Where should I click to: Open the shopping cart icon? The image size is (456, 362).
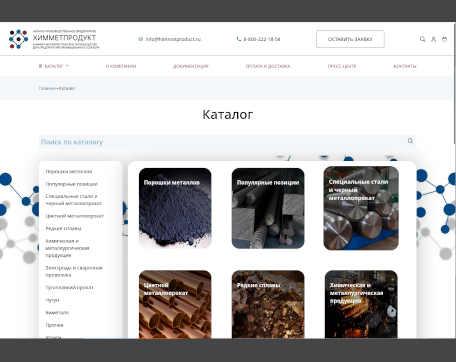coord(444,39)
